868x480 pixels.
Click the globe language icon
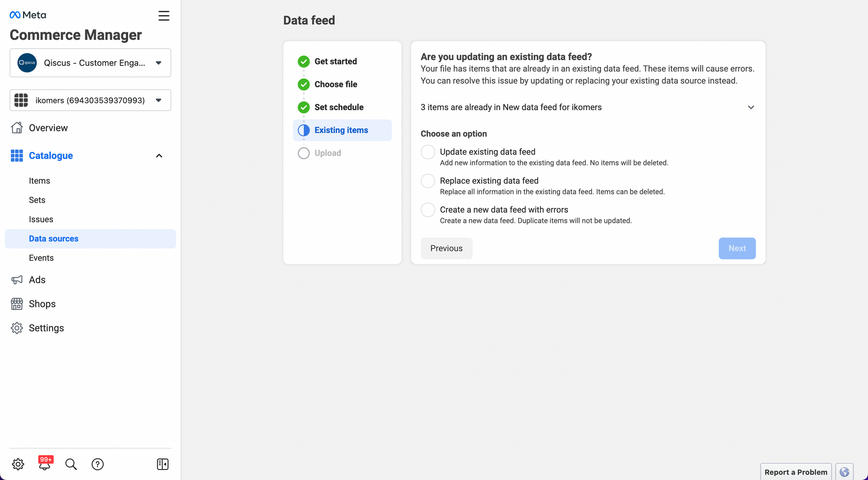[844, 472]
